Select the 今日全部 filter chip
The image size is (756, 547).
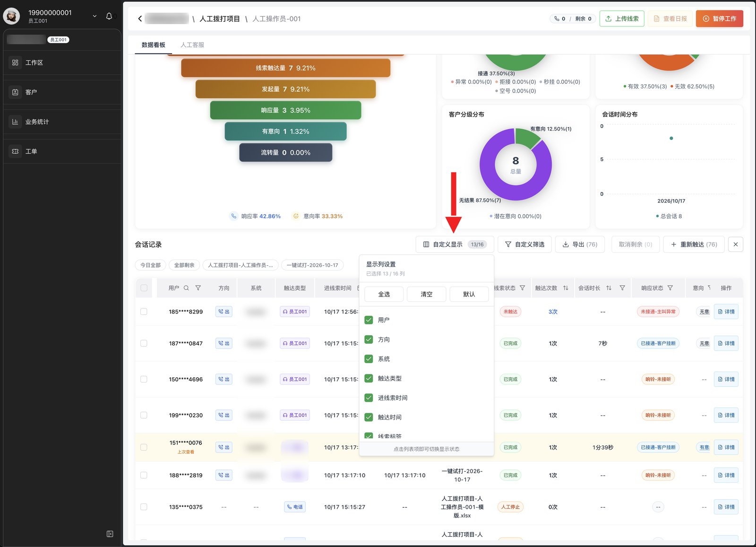click(x=150, y=265)
